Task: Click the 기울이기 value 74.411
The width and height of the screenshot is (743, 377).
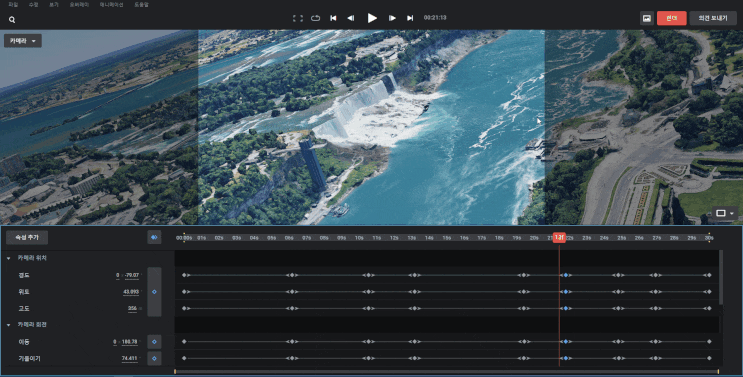Action: (130, 359)
